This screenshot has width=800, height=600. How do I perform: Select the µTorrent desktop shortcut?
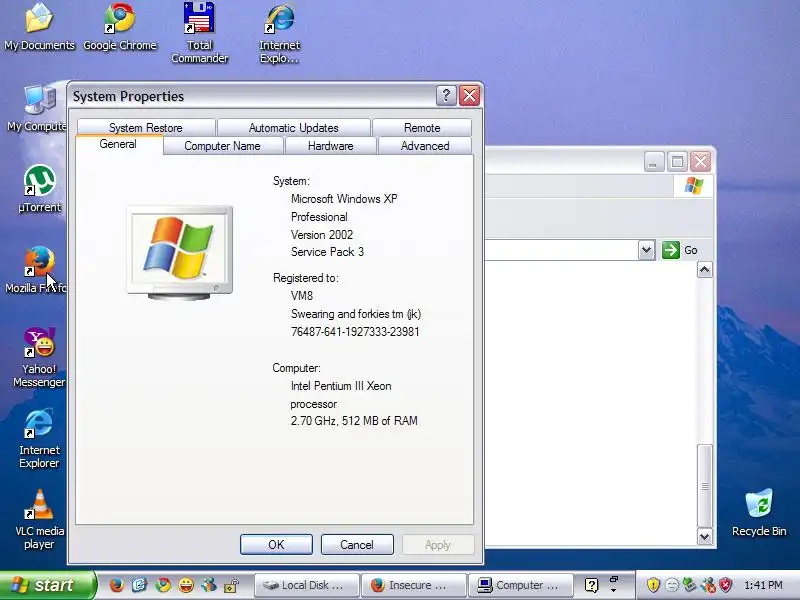39,189
